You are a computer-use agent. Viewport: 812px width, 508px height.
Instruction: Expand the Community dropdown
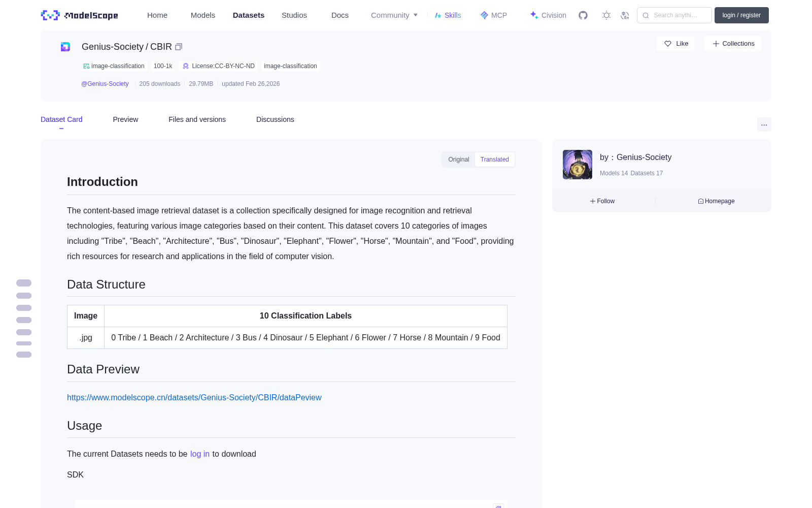point(394,15)
